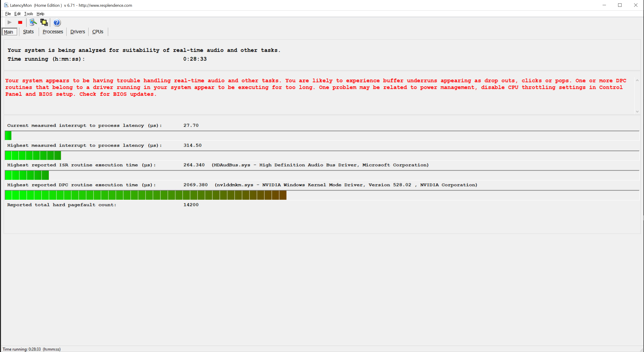
Task: Open the File menu
Action: [x=8, y=14]
